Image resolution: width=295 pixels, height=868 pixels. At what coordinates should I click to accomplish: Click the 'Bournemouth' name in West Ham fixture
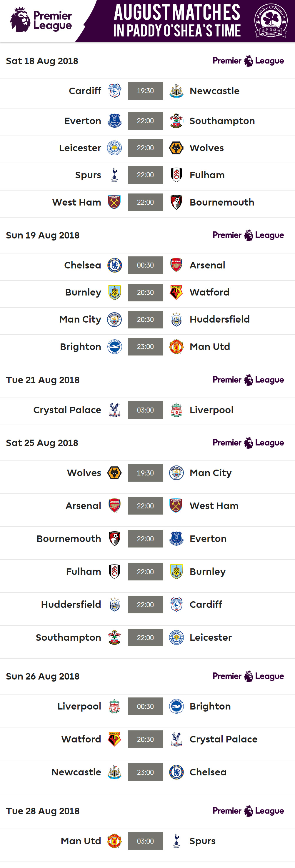pos(222,202)
